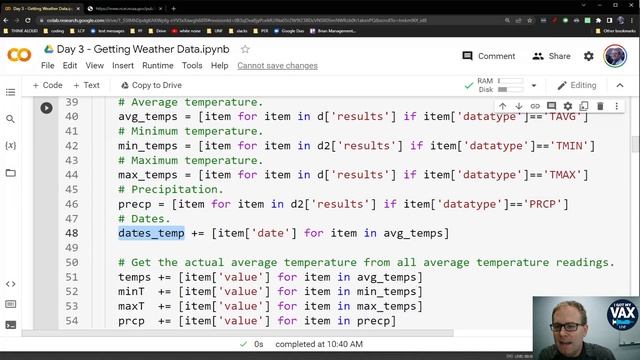640x360 pixels.
Task: Add a comment to the cell icon
Action: 551,106
